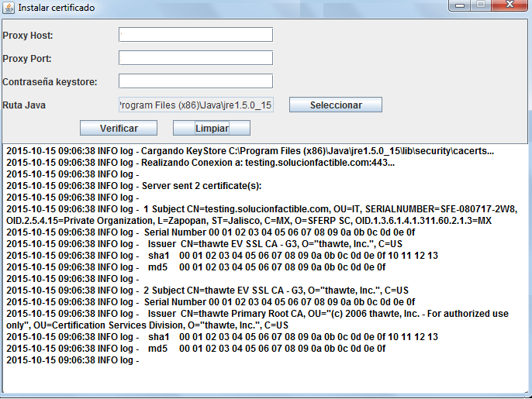The width and height of the screenshot is (532, 399).
Task: Click into the Proxy Port input box
Action: click(195, 58)
